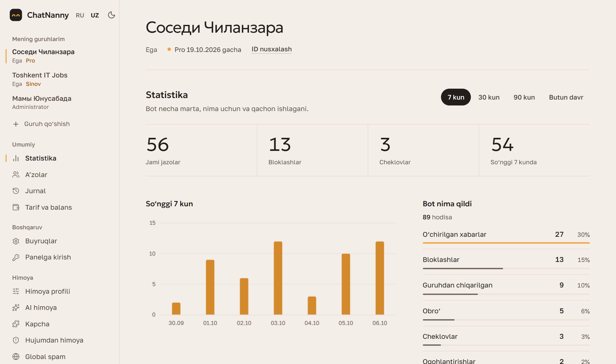The image size is (616, 364).
Task: Open Panelga kirish key icon
Action: coord(16,257)
